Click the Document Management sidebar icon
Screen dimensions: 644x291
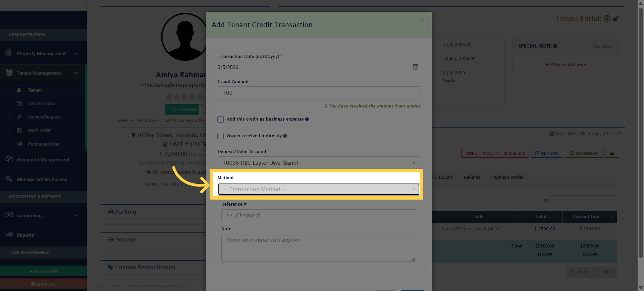(9, 159)
